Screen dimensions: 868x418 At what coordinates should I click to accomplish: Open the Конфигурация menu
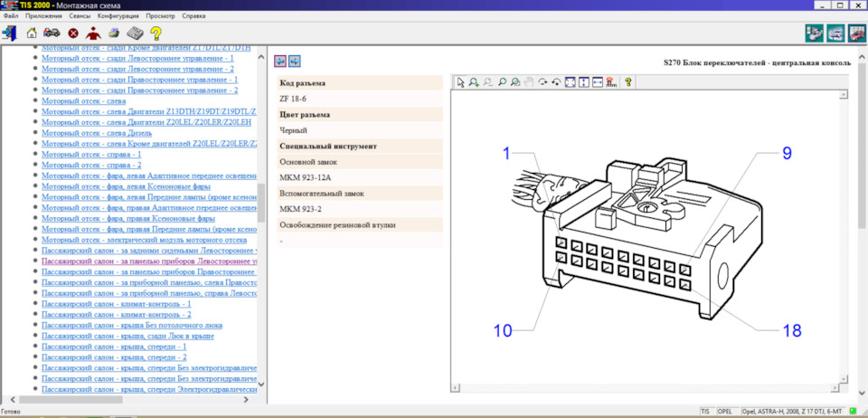118,16
